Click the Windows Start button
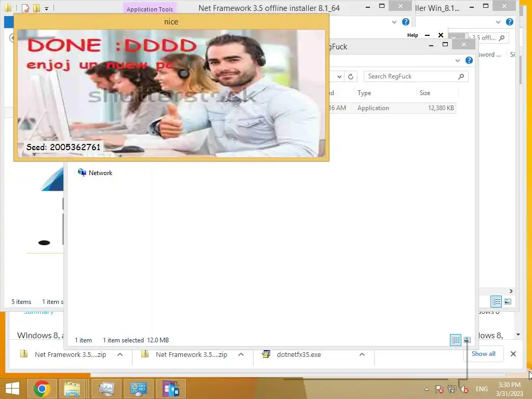This screenshot has height=399, width=532. [x=12, y=389]
